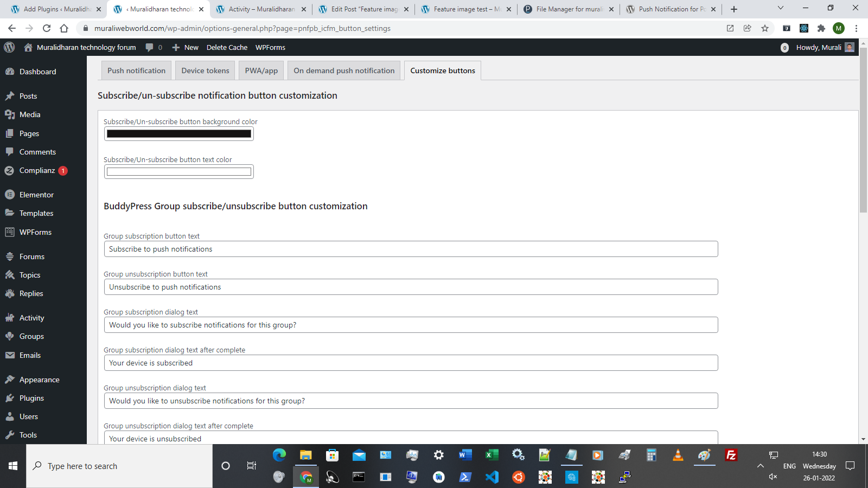
Task: Show hidden system tray icons
Action: [x=761, y=466]
